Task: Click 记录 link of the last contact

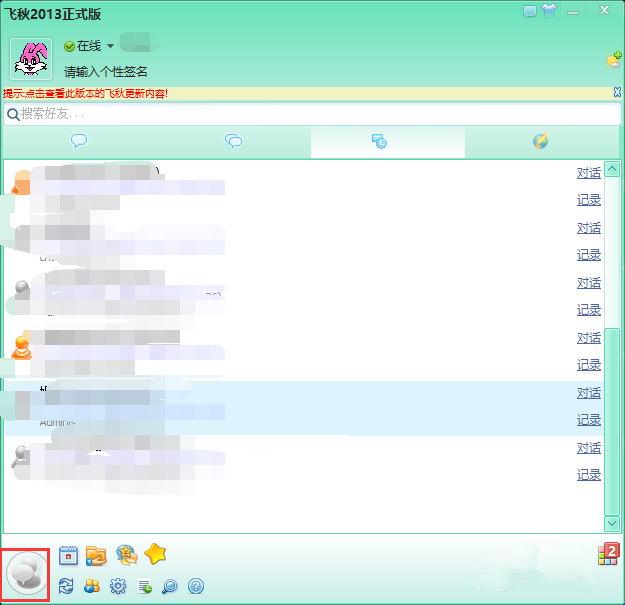Action: click(589, 475)
